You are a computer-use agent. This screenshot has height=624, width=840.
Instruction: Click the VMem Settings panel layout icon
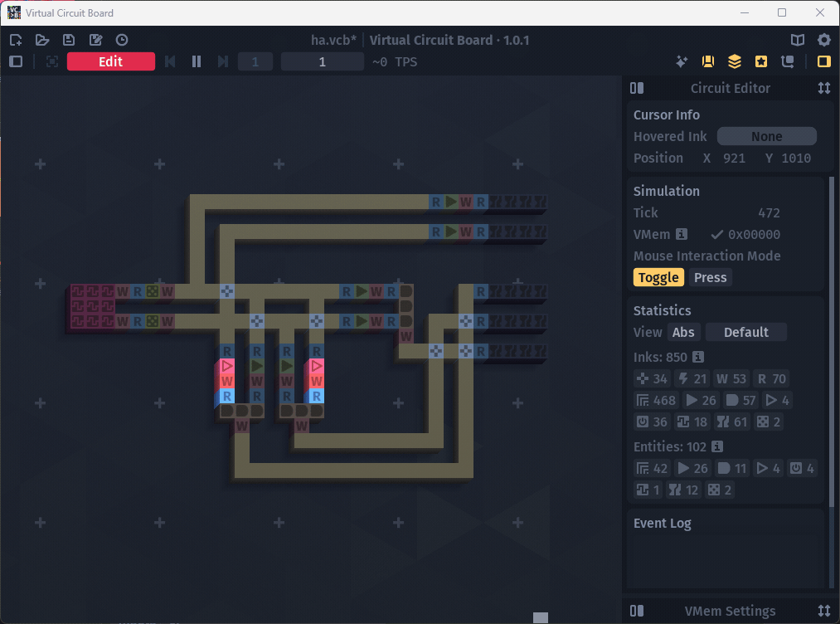pyautogui.click(x=637, y=611)
